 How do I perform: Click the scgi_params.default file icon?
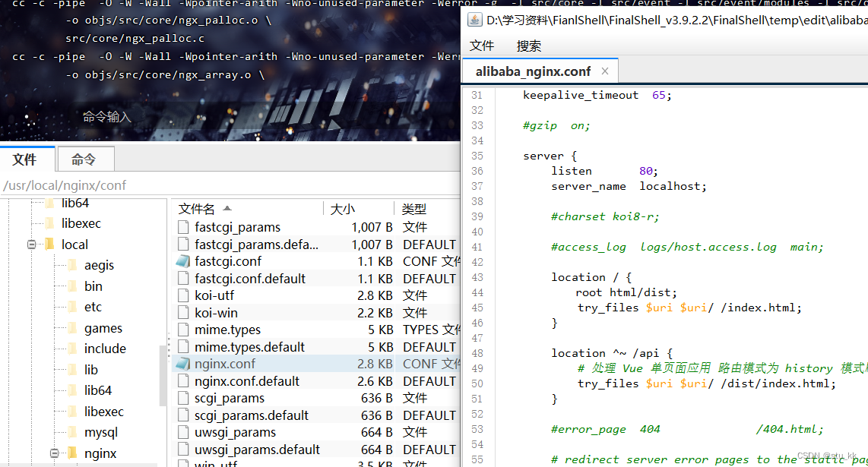[183, 415]
